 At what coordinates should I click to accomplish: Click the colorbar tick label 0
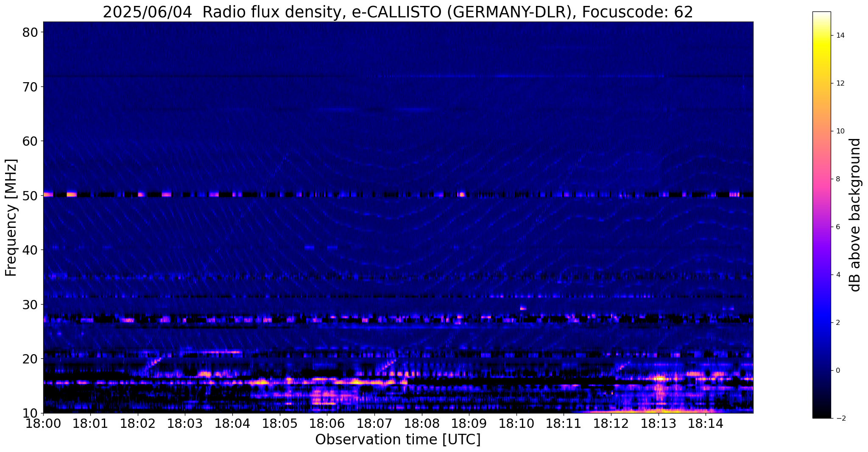tap(837, 371)
